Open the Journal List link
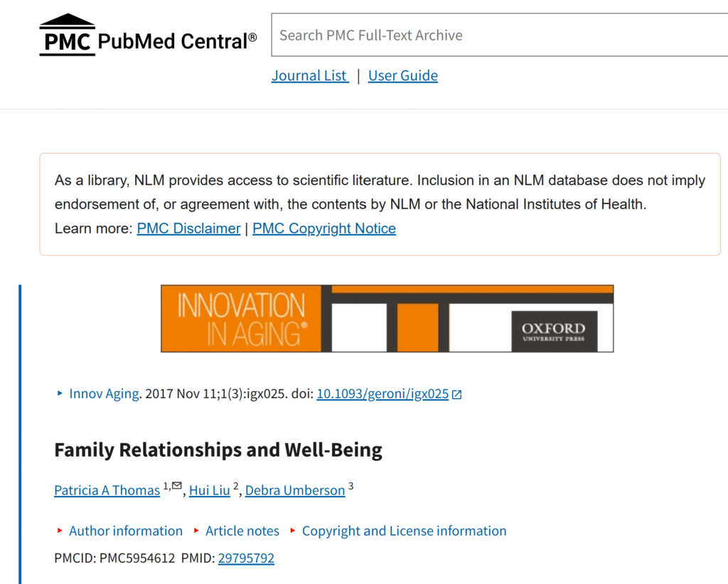This screenshot has height=584, width=728. pyautogui.click(x=310, y=75)
